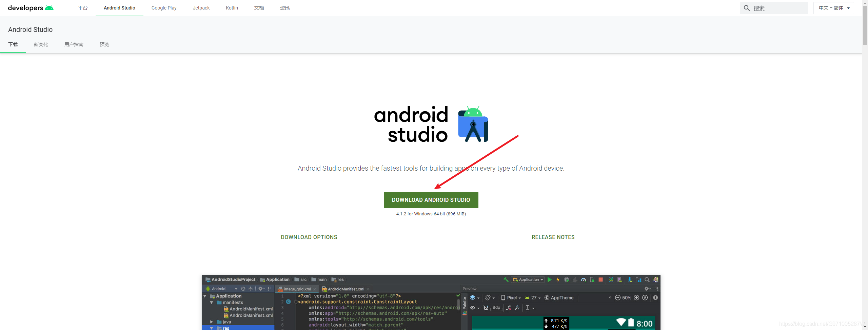Click the search magnifier icon in header
868x330 pixels.
747,8
